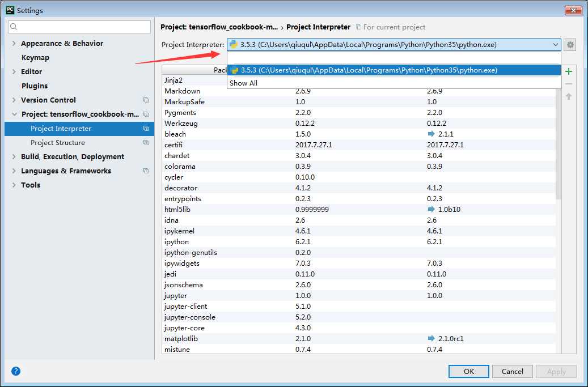Click the OK button

[469, 371]
